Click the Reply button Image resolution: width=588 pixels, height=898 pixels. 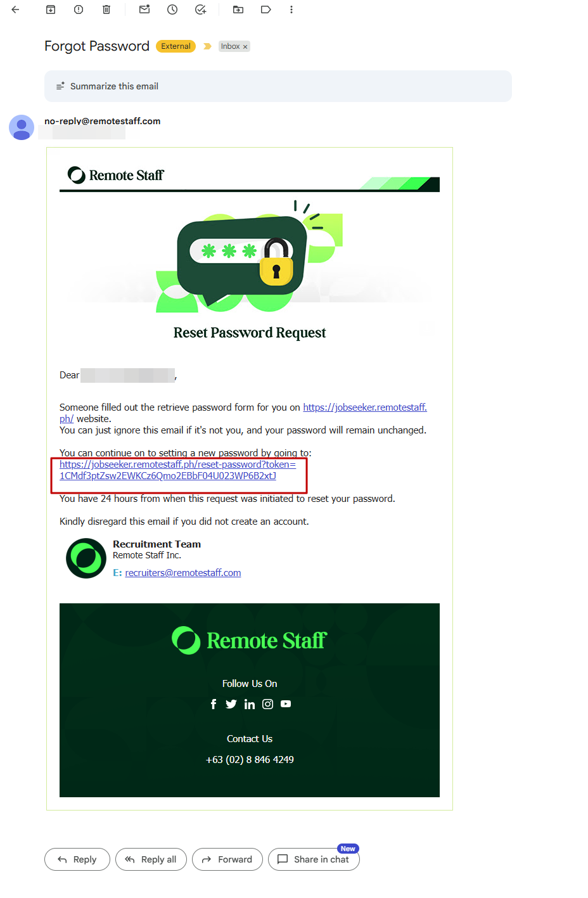77,859
